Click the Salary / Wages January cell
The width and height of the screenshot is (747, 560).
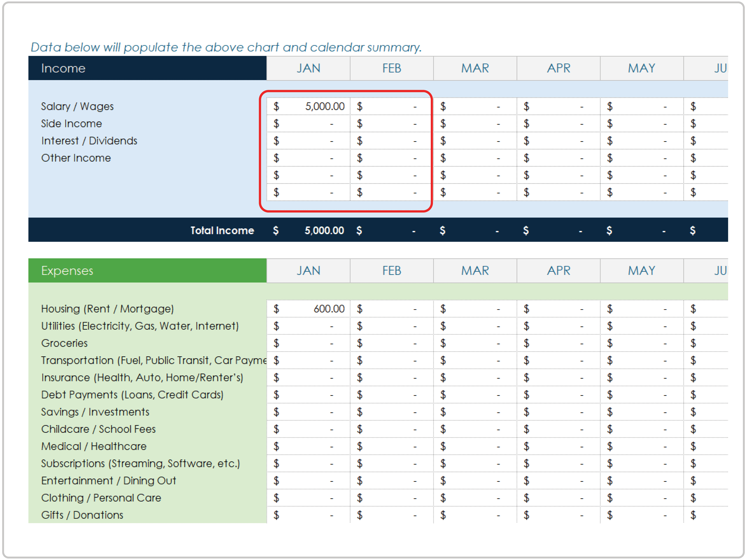point(308,106)
